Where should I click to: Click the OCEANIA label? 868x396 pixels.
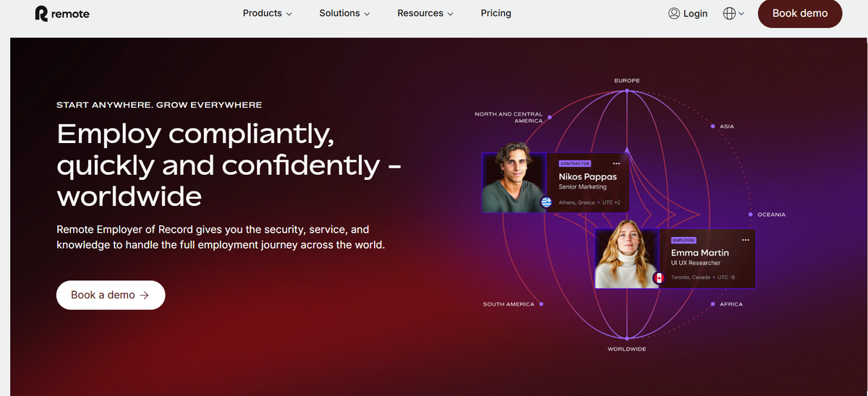coord(771,215)
